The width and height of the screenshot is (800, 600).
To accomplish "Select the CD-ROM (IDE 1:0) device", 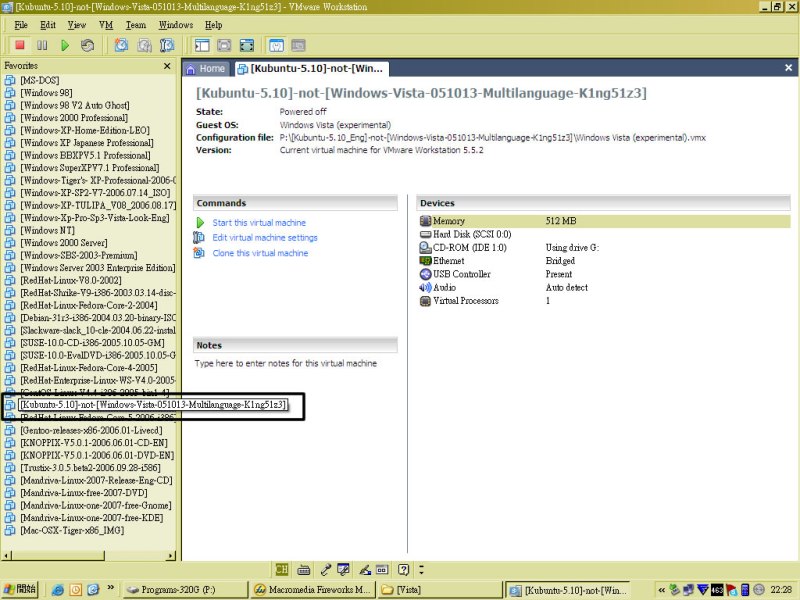I will point(469,247).
